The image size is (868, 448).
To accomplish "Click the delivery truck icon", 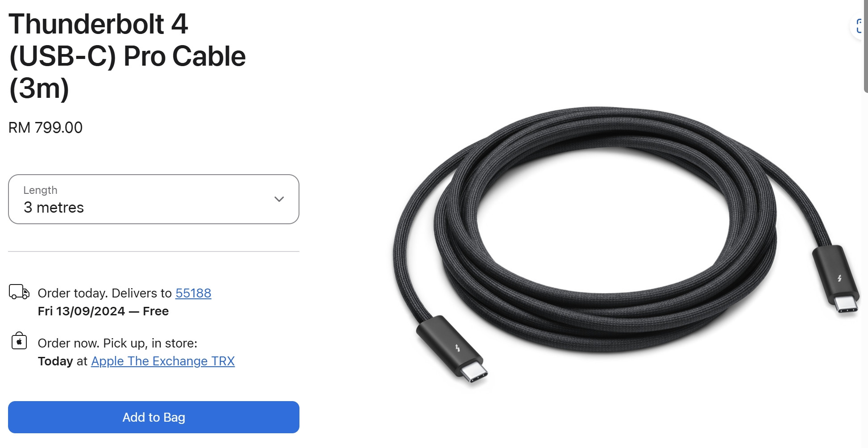I will [x=19, y=292].
